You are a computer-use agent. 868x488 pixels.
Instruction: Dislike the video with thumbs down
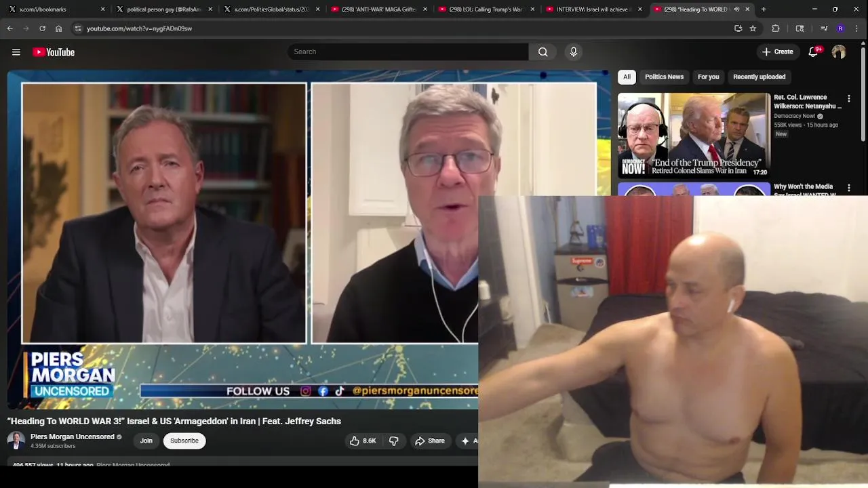(x=393, y=441)
